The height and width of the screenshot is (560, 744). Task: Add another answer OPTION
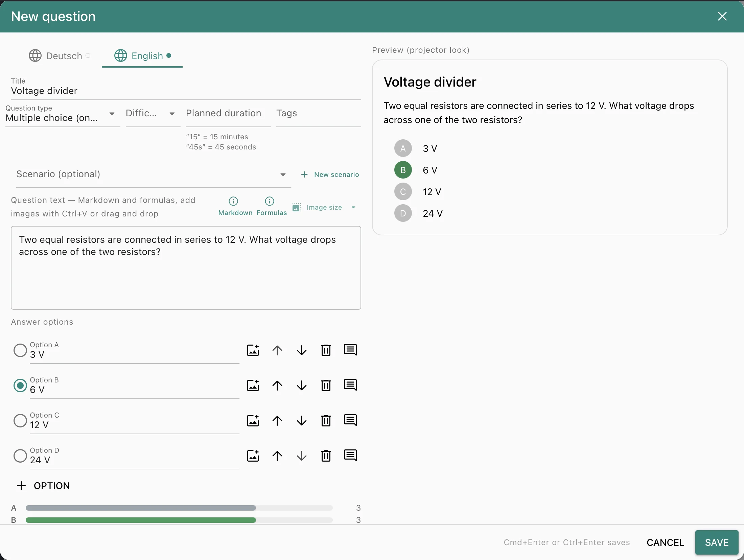click(43, 486)
